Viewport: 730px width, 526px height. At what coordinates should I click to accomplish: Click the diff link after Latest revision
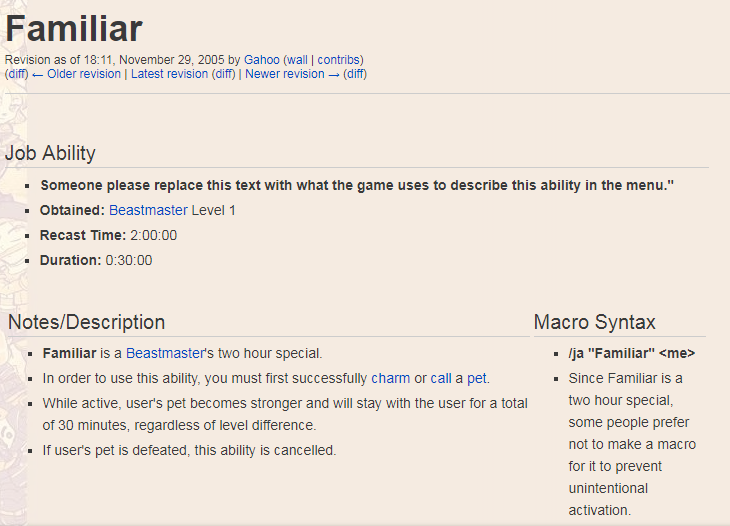coord(223,74)
